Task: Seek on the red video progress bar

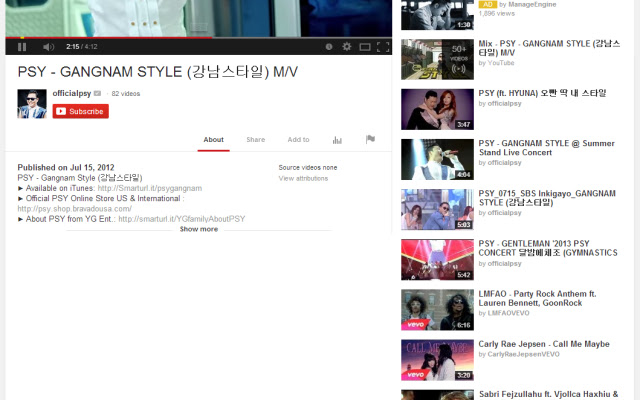Action: [x=109, y=38]
